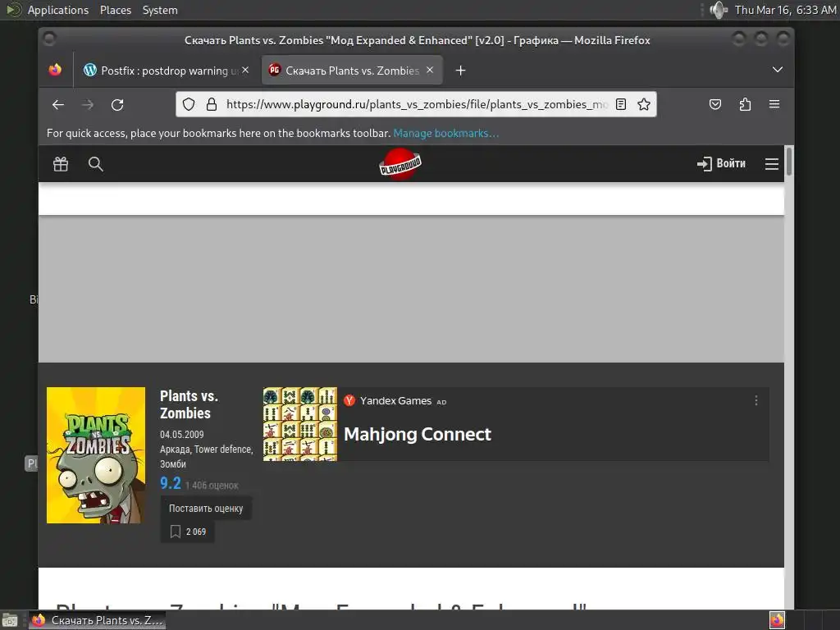Open the Applications menu in top panel
The image size is (840, 630).
click(58, 10)
